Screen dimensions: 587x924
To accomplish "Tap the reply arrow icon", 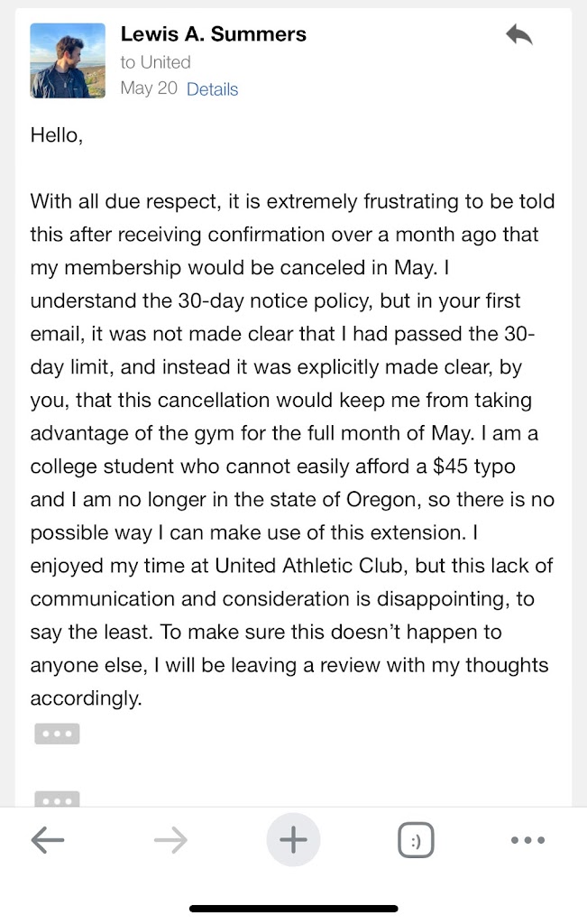I will pyautogui.click(x=518, y=36).
